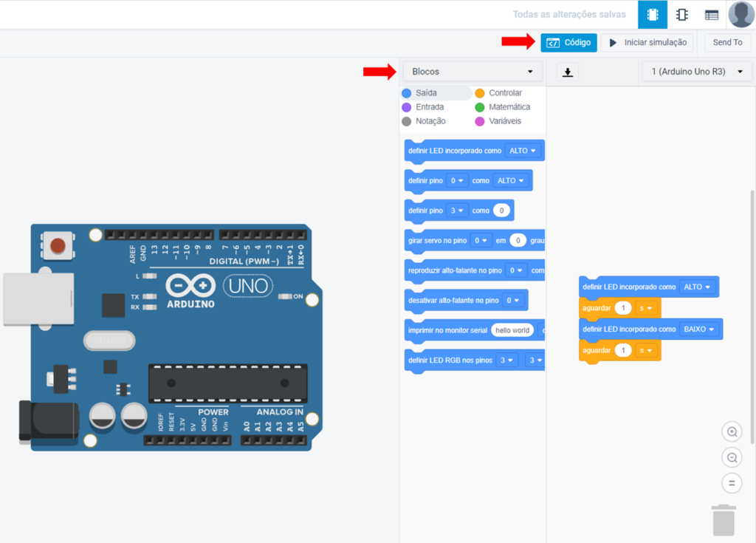The image size is (756, 543).
Task: Select the Saída block category
Action: (426, 93)
